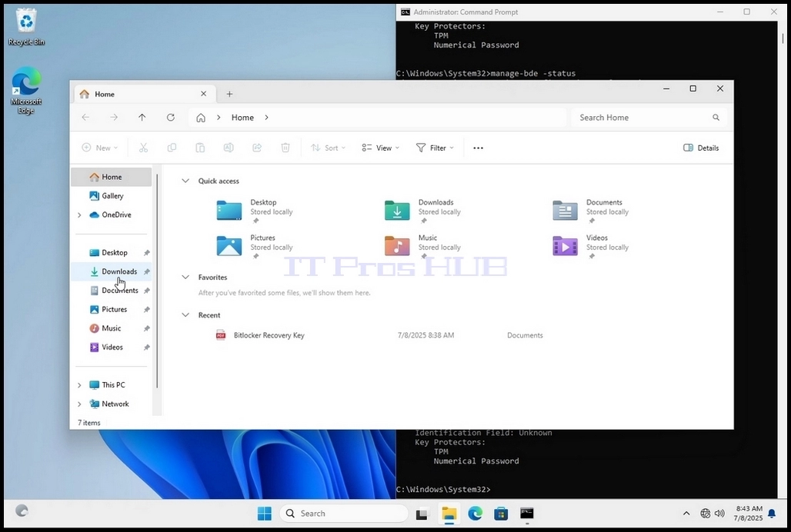Select Pictures in navigation pane

112,309
